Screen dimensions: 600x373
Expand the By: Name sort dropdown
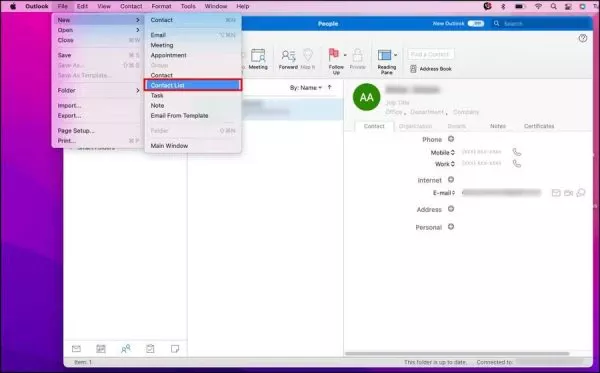(306, 88)
